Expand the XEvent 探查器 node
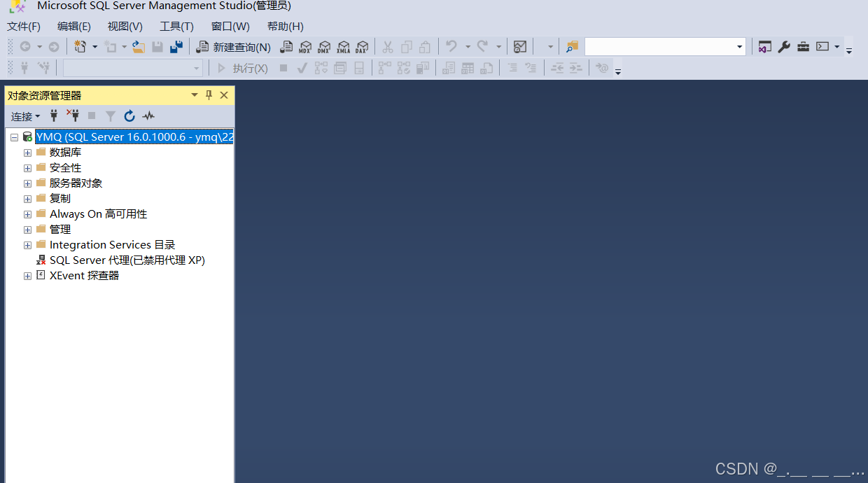Screen dimensions: 868x483 click(27, 276)
